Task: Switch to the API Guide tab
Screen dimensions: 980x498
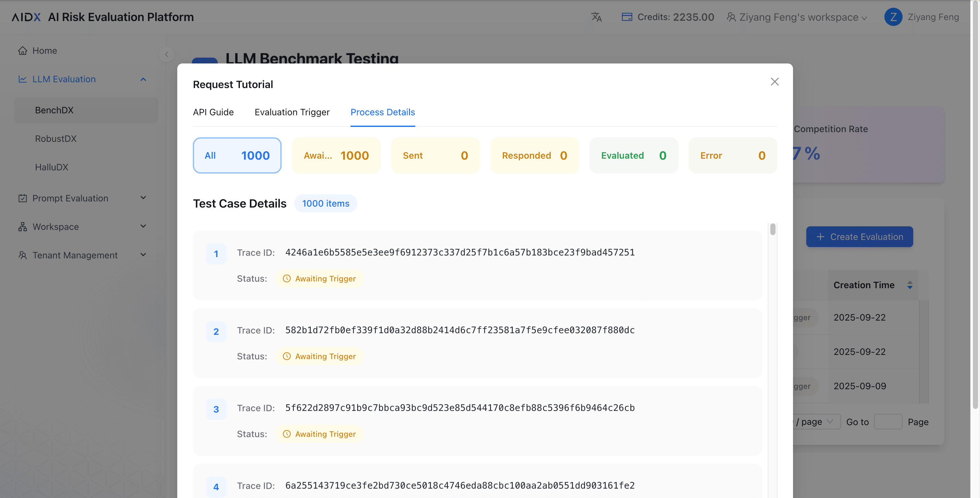Action: [213, 112]
